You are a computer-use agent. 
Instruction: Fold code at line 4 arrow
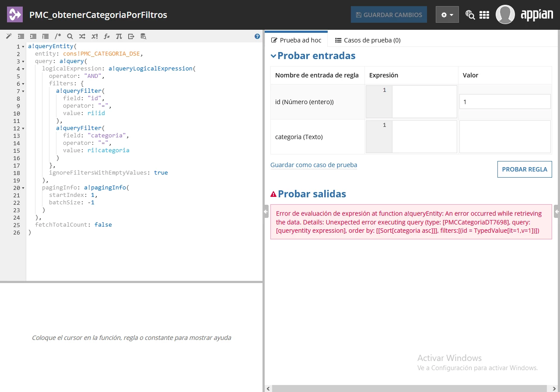pyautogui.click(x=23, y=69)
